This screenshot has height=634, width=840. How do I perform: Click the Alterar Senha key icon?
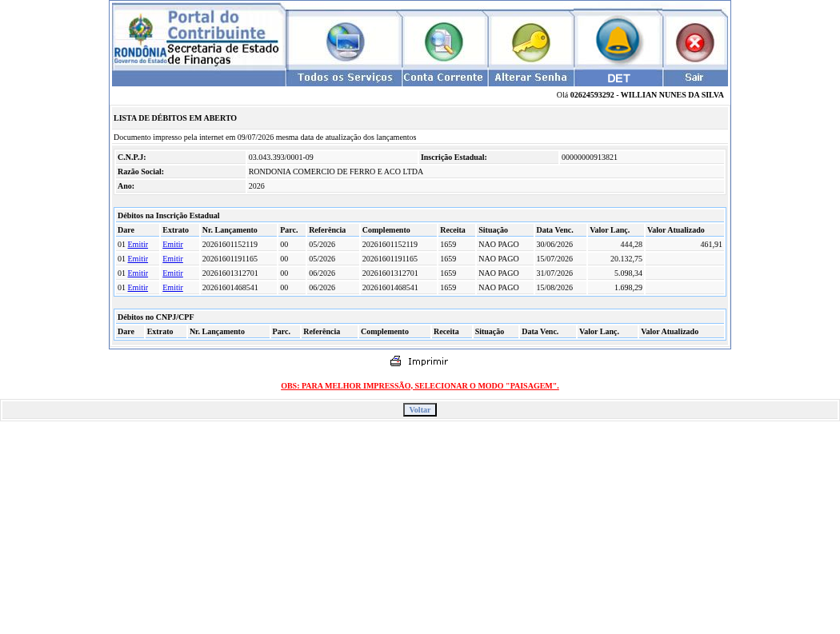531,42
